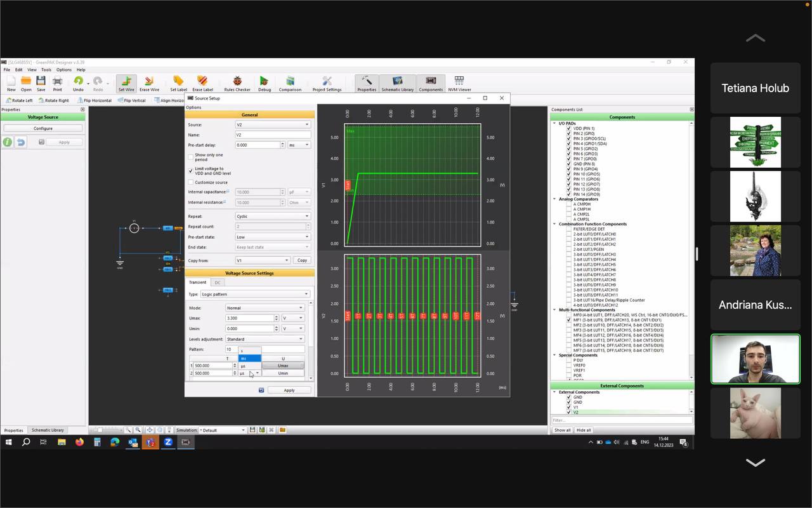Image resolution: width=812 pixels, height=508 pixels.
Task: Enable the Show only one period checkbox
Action: click(191, 157)
